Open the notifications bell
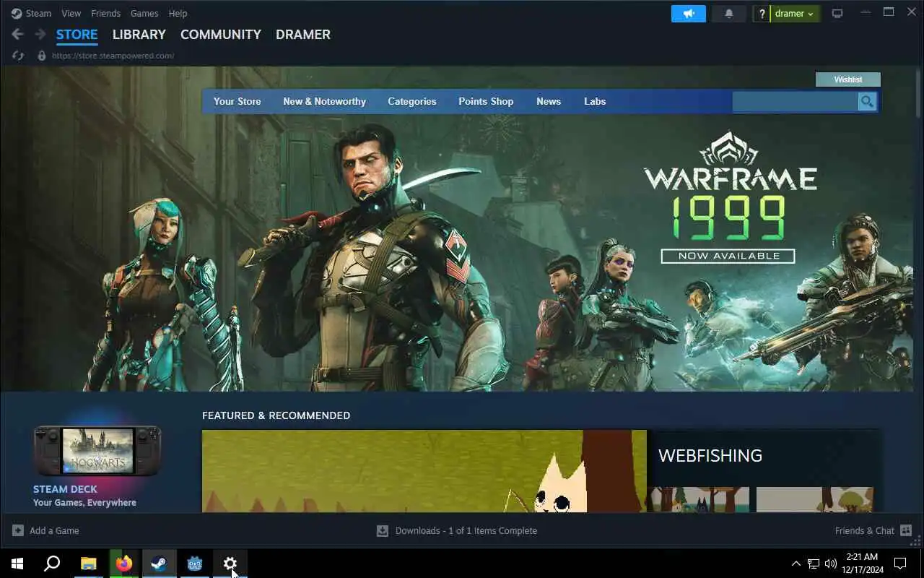This screenshot has height=578, width=924. [x=729, y=14]
